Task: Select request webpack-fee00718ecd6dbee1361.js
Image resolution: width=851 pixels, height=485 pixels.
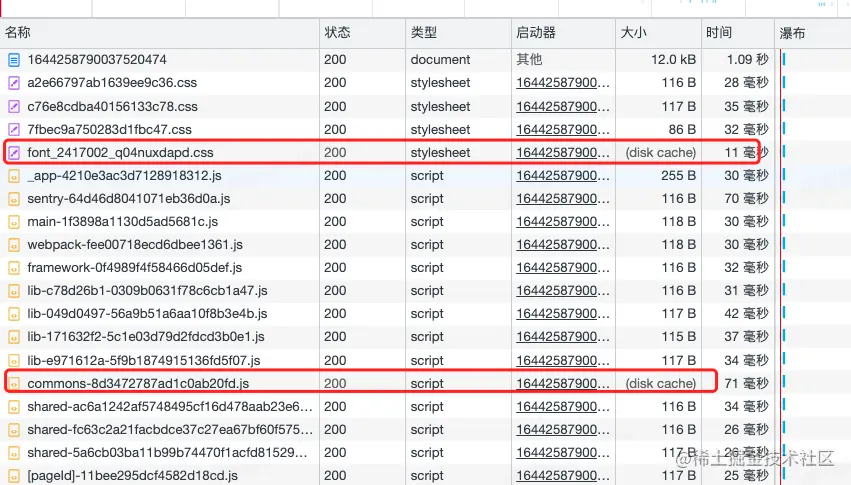Action: tap(135, 245)
